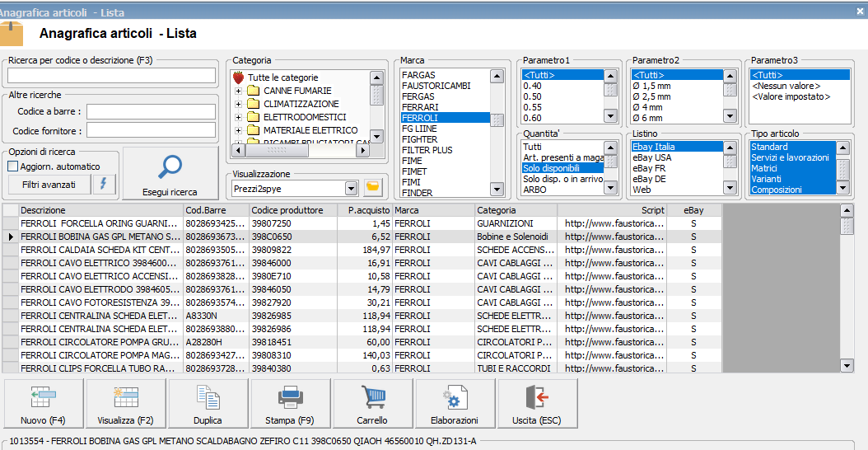
Task: Click the results table scroll down arrow
Action: tap(847, 365)
